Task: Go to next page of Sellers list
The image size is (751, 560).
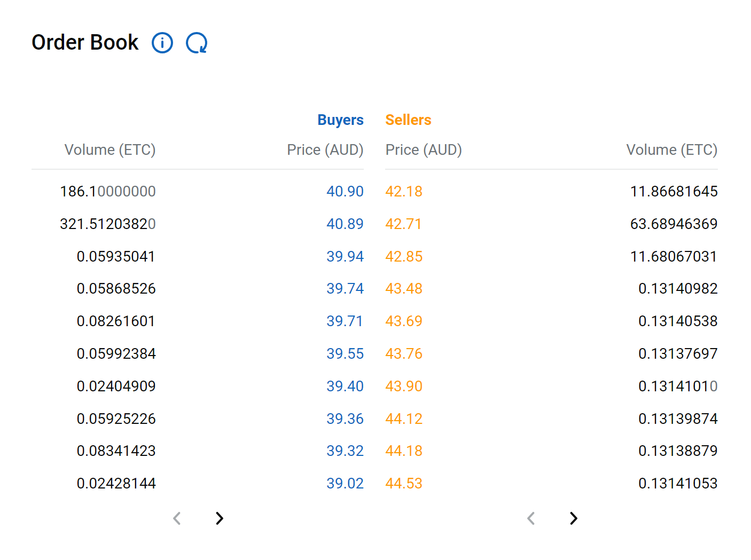Action: (573, 518)
